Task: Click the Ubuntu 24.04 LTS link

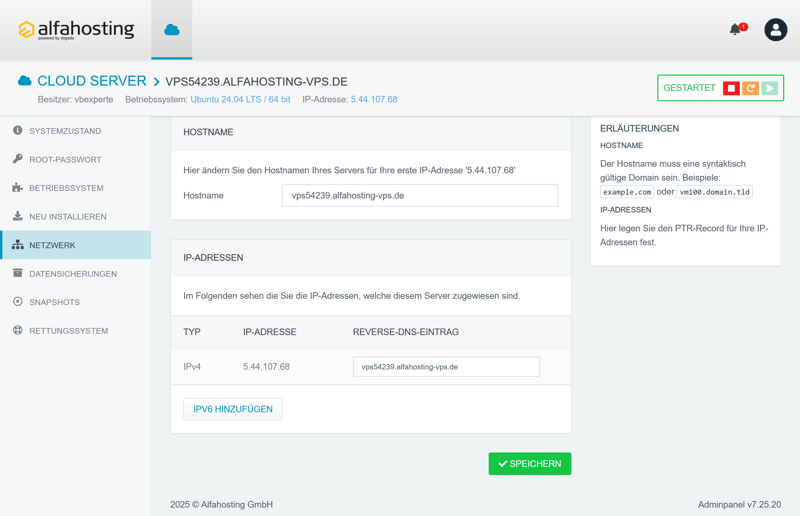Action: [x=240, y=100]
